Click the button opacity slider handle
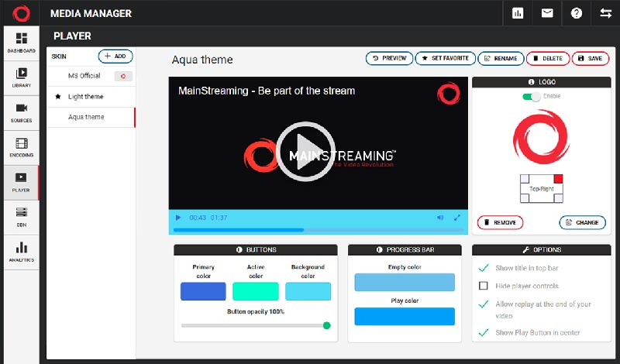Image resolution: width=620 pixels, height=364 pixels. [326, 325]
